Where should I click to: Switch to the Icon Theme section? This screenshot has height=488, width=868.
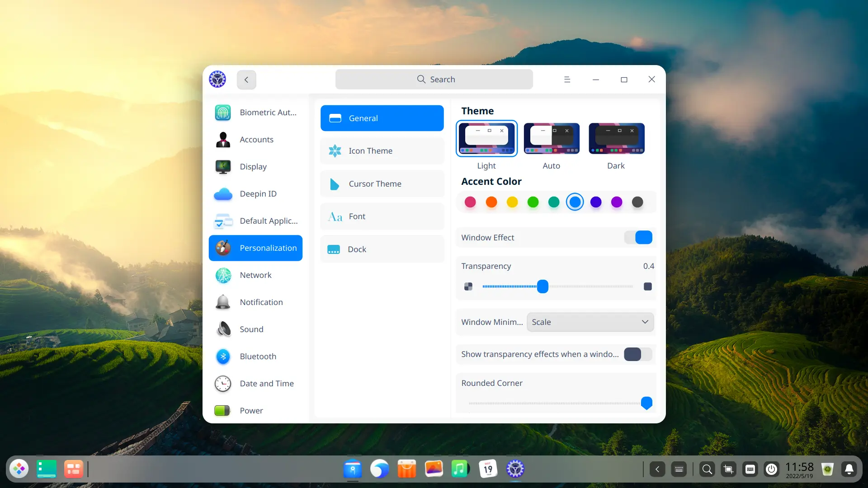pos(382,151)
